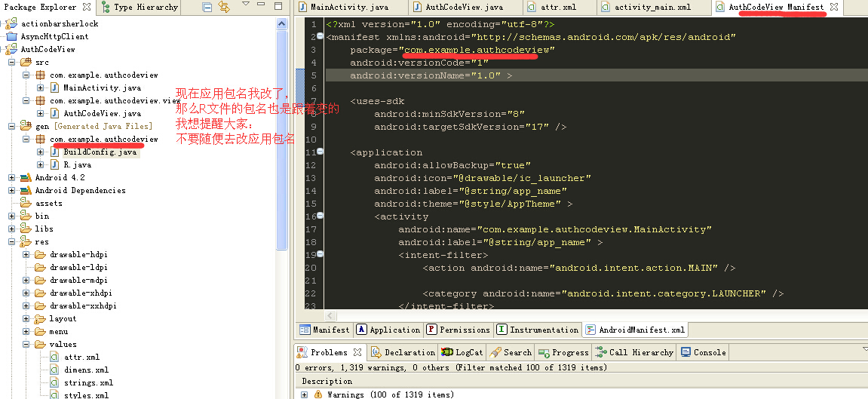Click the package icon under gen folder
Screen dimensions: 868x399
pyautogui.click(x=41, y=139)
